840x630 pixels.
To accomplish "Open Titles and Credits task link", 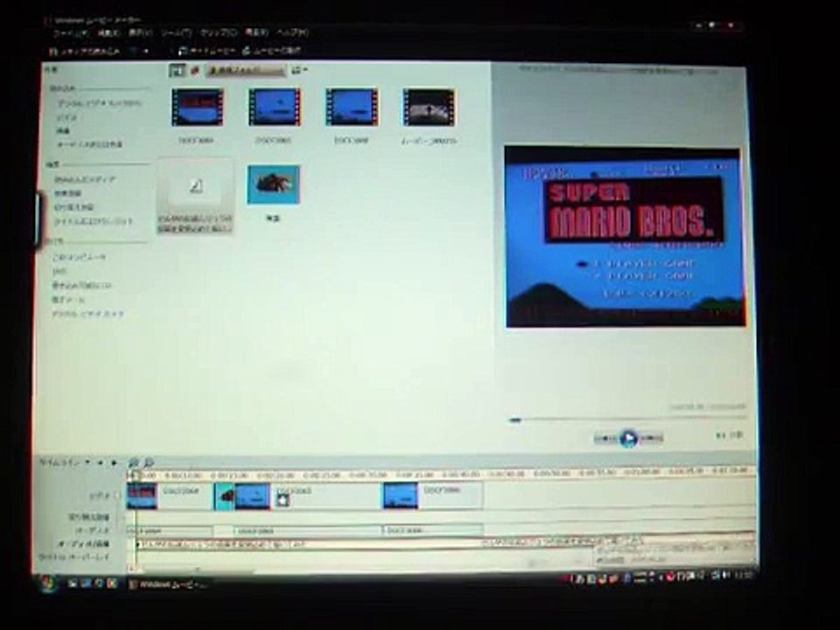I will click(93, 221).
